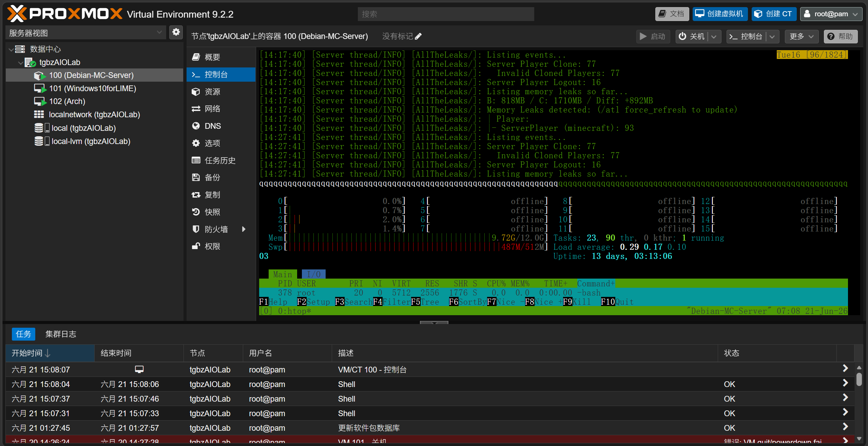This screenshot has height=446, width=868.
Task: Open the 快照 snapshots panel
Action: (x=221, y=212)
